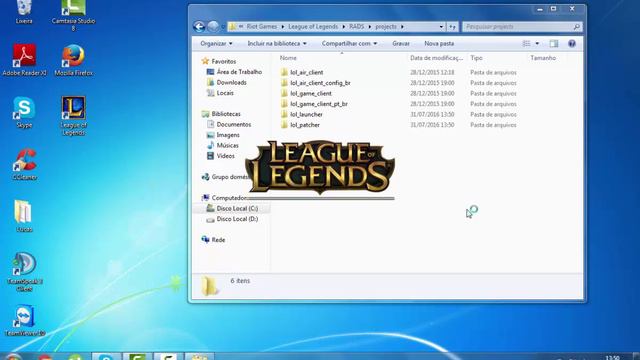
Task: Open Compartilhar com dropdown
Action: point(349,43)
